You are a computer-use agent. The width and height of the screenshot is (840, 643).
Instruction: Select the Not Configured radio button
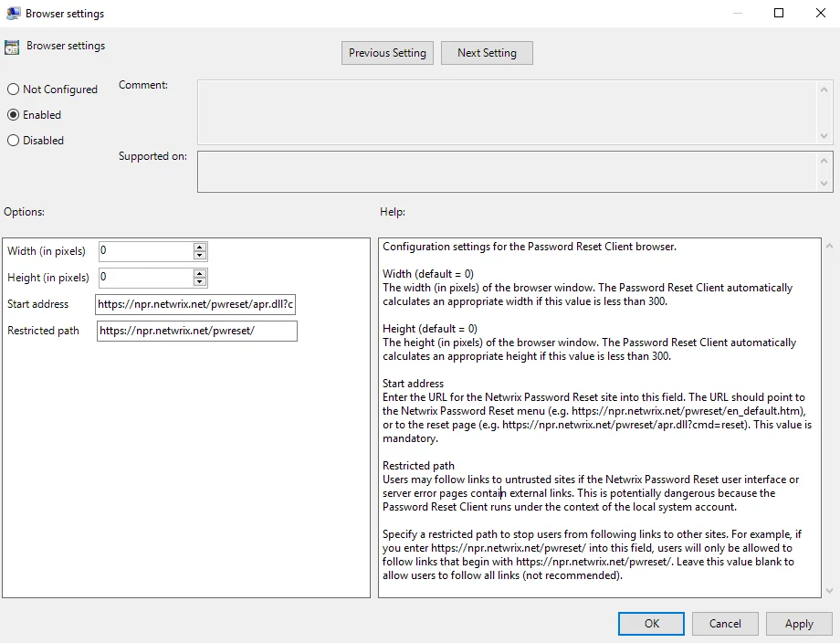click(13, 90)
